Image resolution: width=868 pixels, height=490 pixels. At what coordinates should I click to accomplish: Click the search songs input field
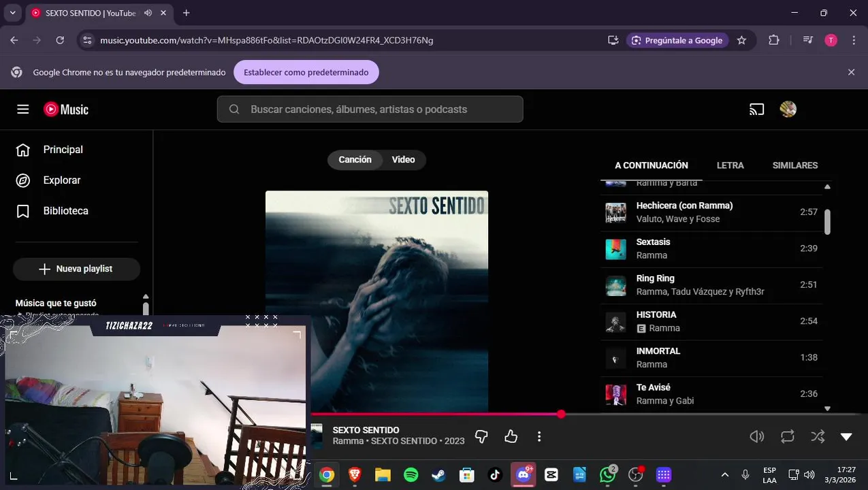click(370, 109)
